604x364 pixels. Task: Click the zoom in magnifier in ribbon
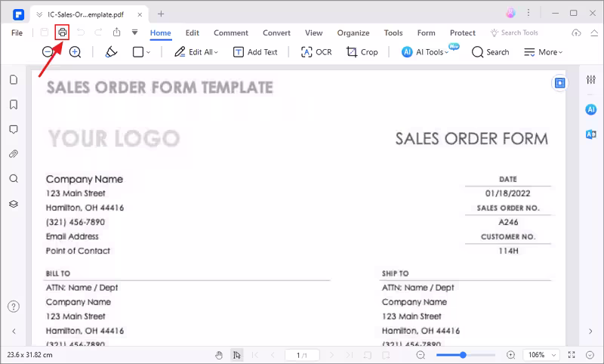(x=75, y=51)
